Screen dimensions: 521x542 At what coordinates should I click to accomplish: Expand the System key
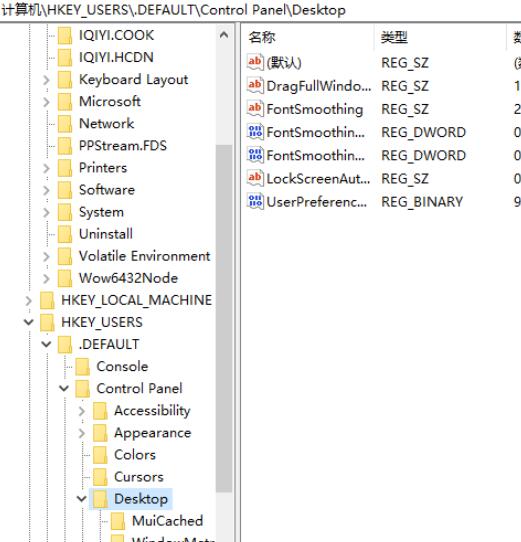tap(46, 213)
